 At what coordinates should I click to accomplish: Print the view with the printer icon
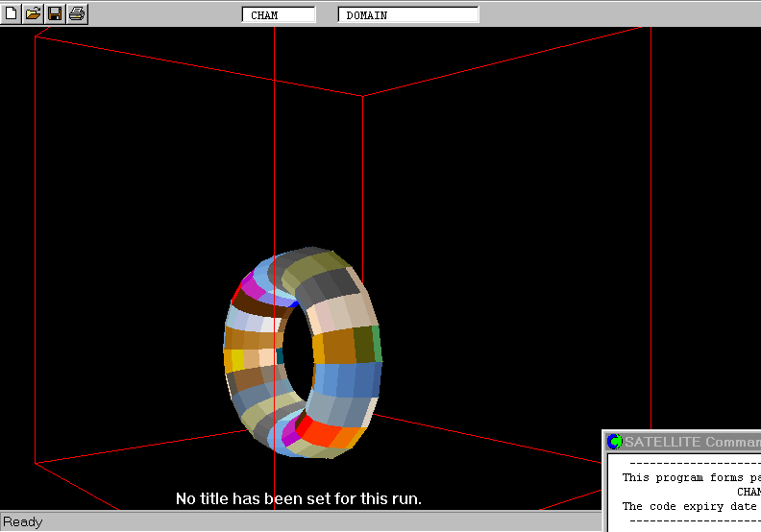click(x=77, y=13)
